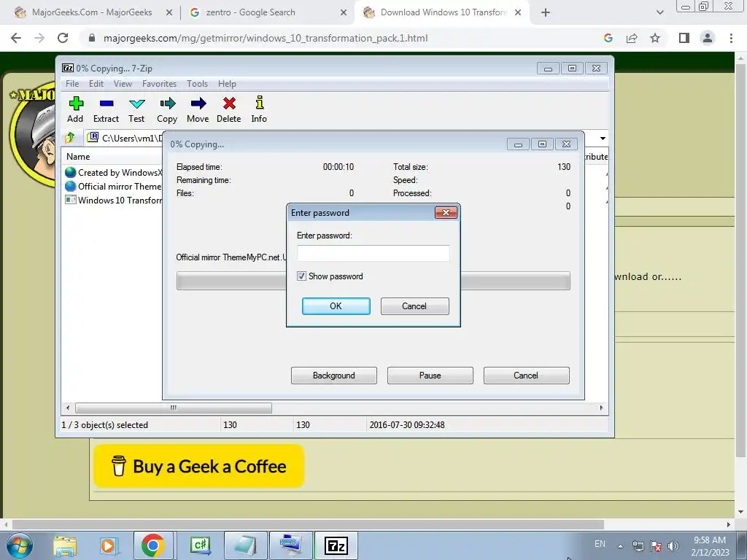747x560 pixels.
Task: Open File Explorer from the taskbar
Action: (65, 545)
